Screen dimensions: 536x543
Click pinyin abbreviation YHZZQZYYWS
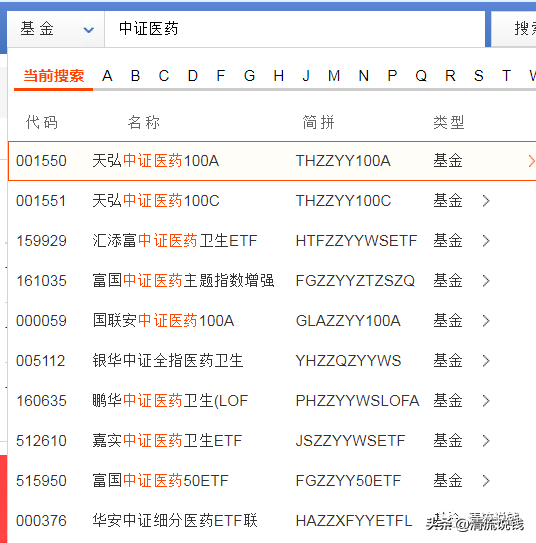pos(348,361)
